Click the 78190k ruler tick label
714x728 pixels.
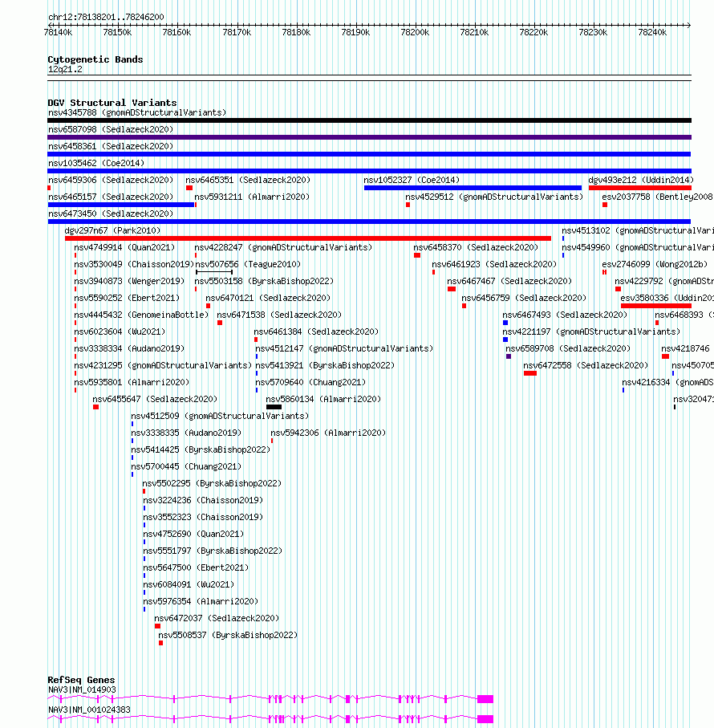pyautogui.click(x=355, y=32)
